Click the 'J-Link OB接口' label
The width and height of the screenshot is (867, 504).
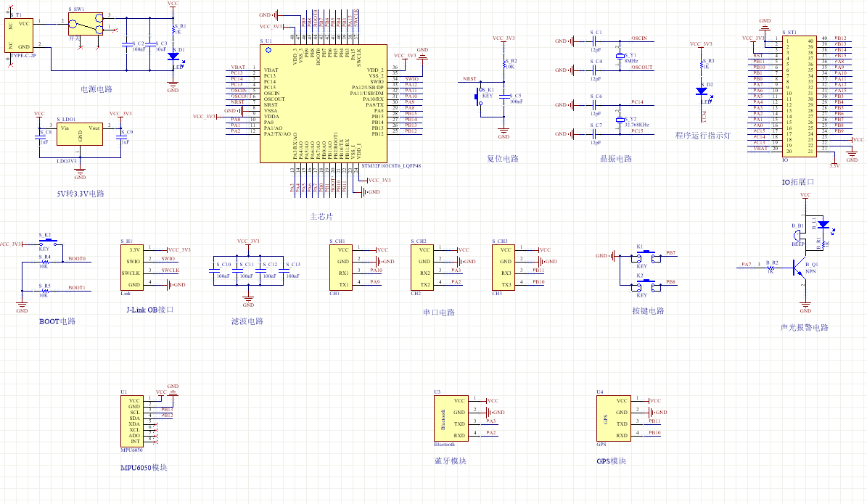(x=150, y=310)
